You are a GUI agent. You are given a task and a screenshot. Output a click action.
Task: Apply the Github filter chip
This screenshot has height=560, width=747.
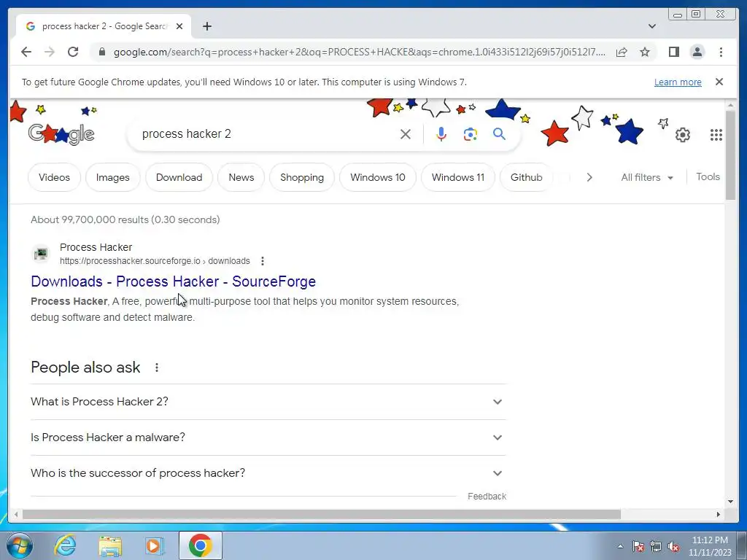pos(526,177)
